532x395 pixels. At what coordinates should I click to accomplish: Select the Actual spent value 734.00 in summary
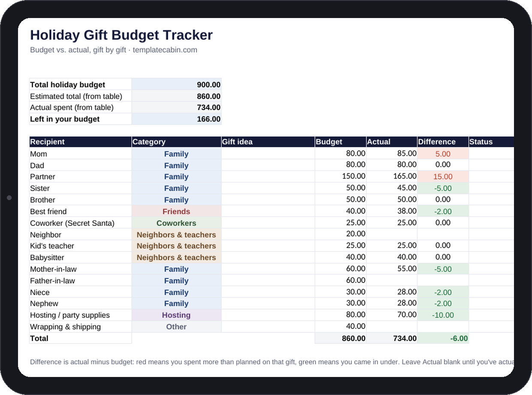click(177, 107)
